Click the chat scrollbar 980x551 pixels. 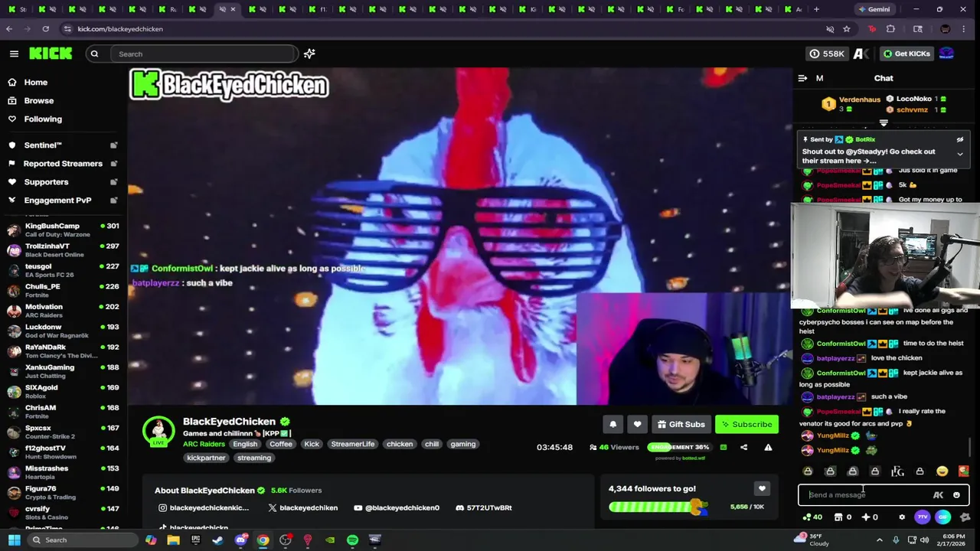coord(970,446)
